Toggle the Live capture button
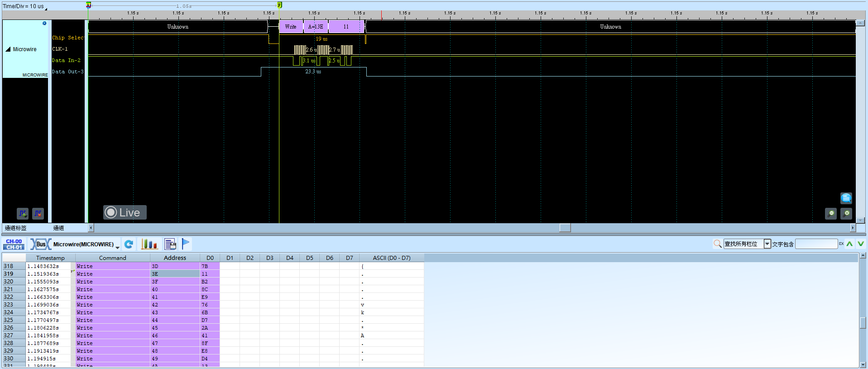The image size is (868, 369). pos(125,212)
